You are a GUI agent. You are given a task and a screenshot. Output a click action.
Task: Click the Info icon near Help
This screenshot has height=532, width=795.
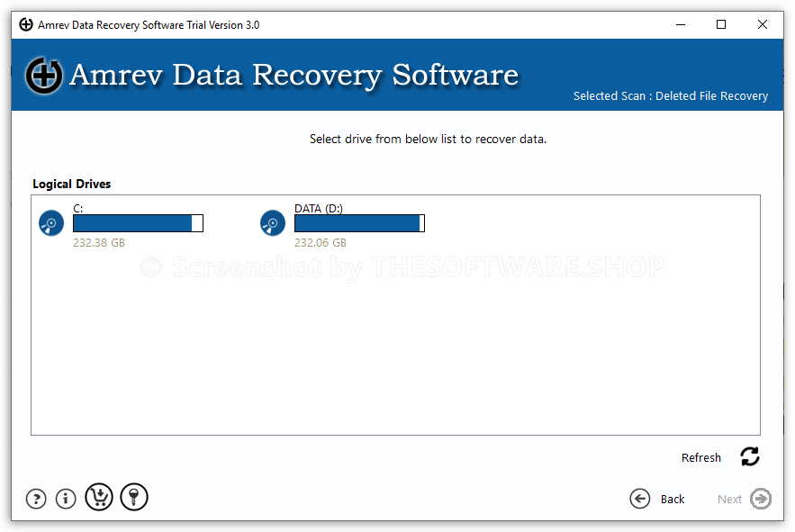pos(65,498)
